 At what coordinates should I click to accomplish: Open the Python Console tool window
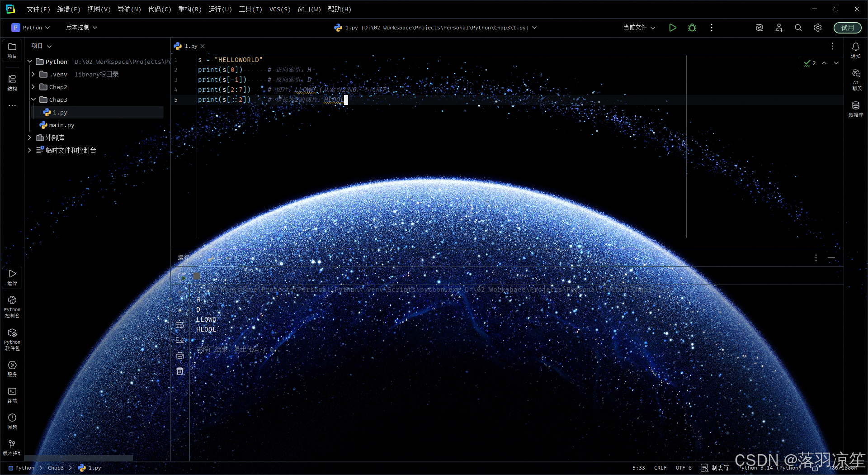[x=12, y=307]
